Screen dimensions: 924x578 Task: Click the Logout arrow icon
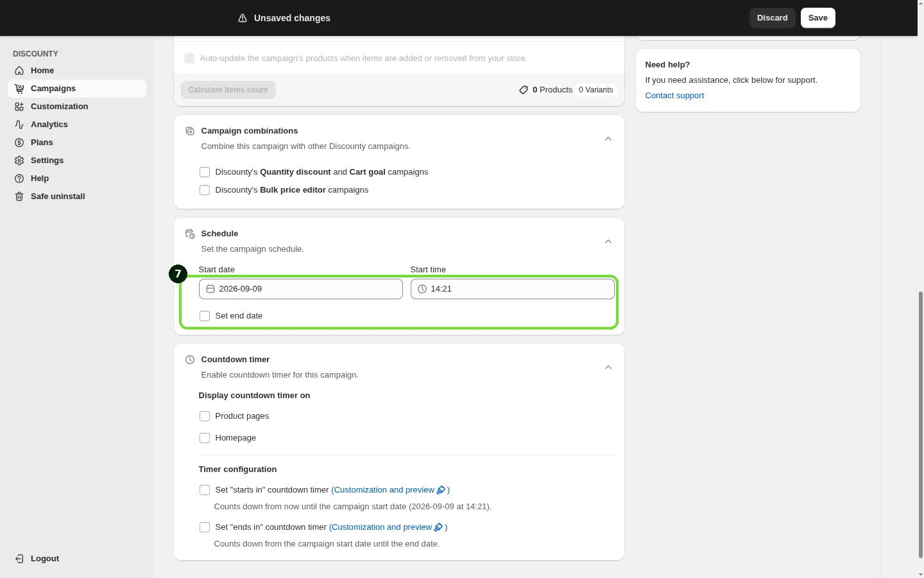[x=19, y=559]
